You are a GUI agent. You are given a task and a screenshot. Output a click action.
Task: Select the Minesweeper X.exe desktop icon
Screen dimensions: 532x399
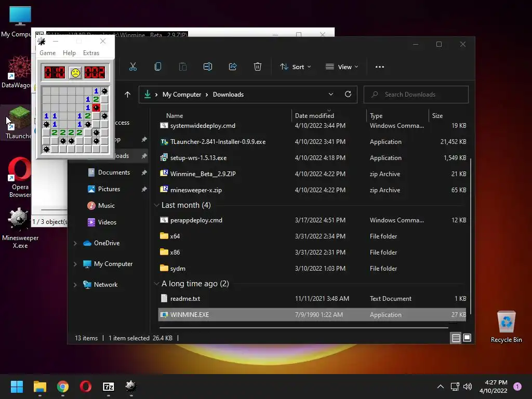click(20, 229)
